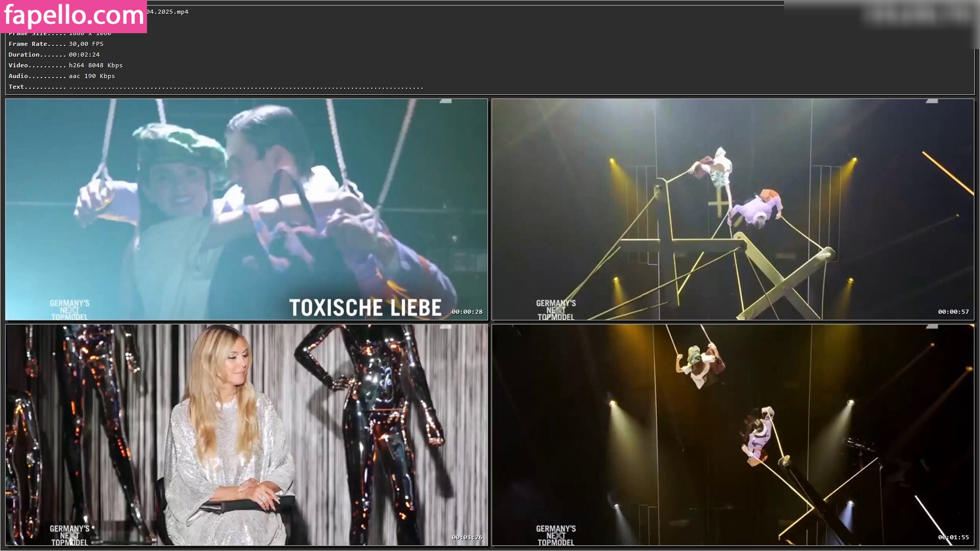980x551 pixels.
Task: Click the 00:00:28 timestamp label
Action: (x=467, y=312)
